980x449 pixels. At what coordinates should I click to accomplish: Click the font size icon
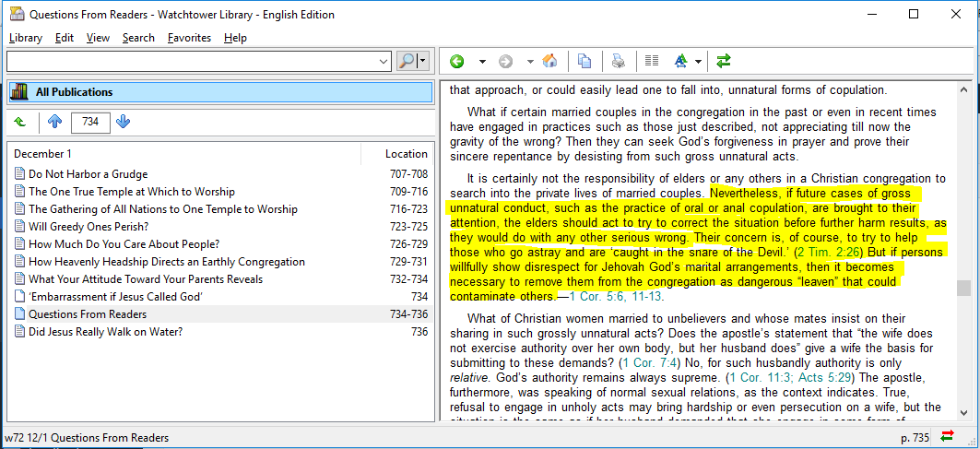point(680,62)
